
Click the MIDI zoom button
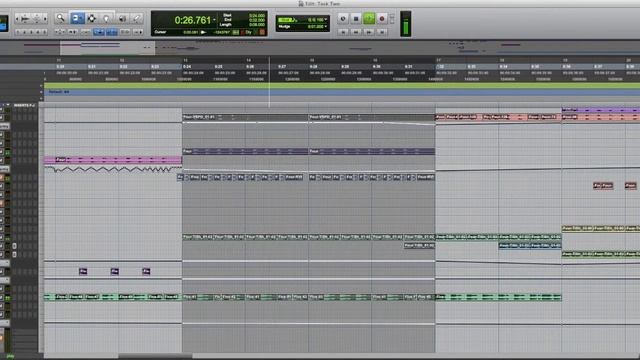coord(37,18)
